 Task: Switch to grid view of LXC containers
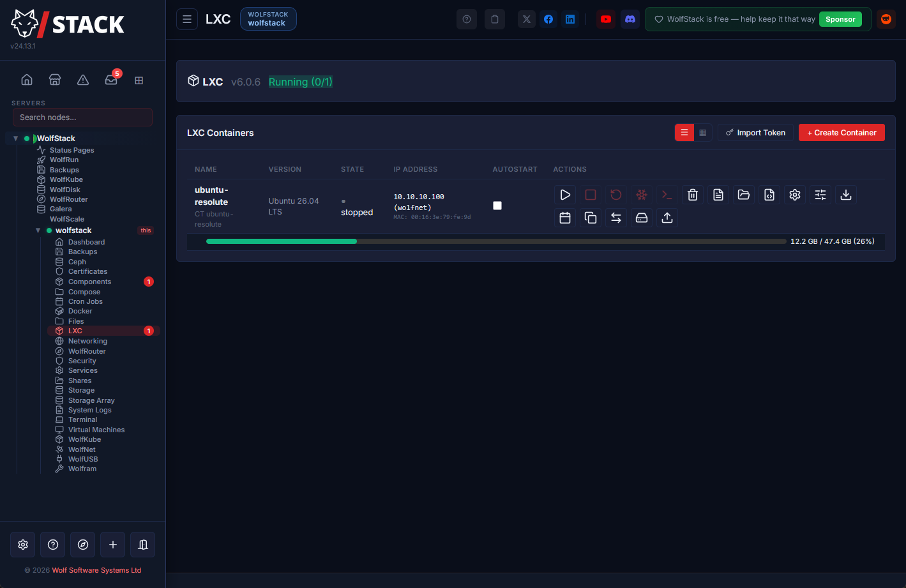pyautogui.click(x=703, y=133)
